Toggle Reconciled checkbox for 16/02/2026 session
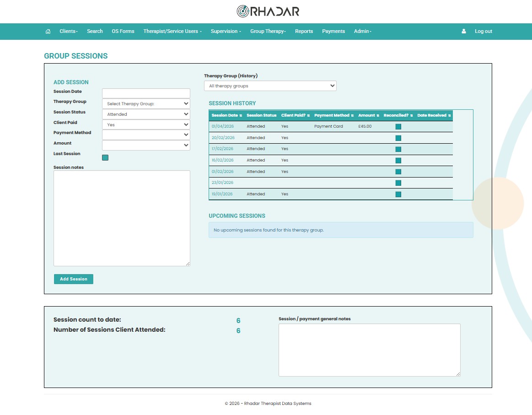This screenshot has height=415, width=532. point(398,161)
